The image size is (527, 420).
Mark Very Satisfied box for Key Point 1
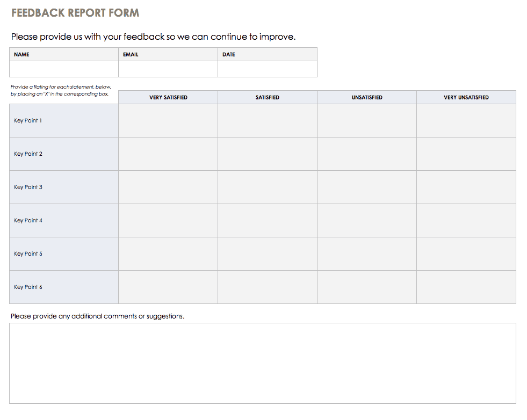168,121
